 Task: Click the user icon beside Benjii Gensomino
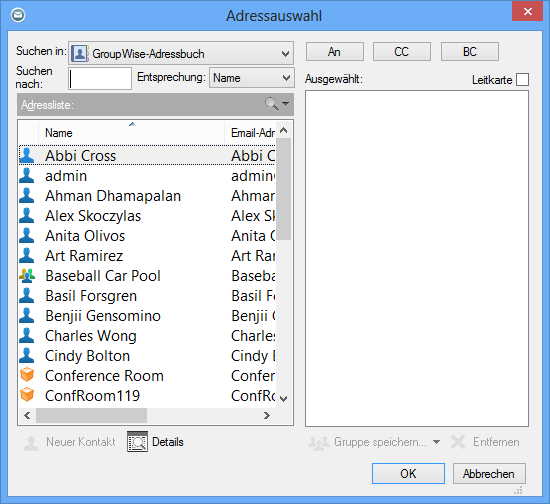pyautogui.click(x=27, y=315)
